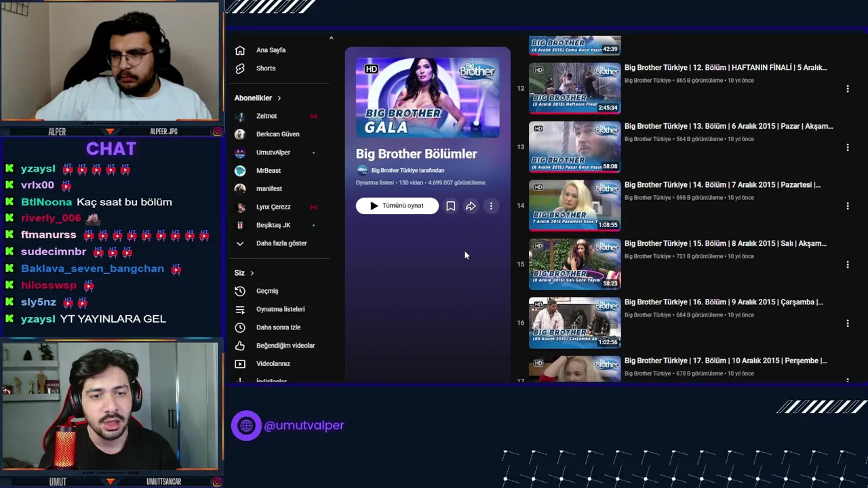Click Big Brother Bölümler playlist title
This screenshot has height=488, width=868.
(x=416, y=154)
